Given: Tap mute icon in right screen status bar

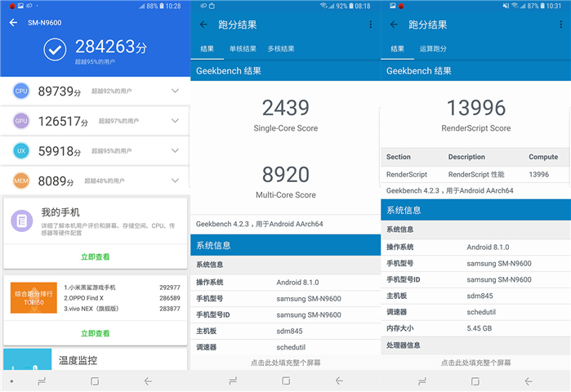Looking at the screenshot, I should coord(506,6).
